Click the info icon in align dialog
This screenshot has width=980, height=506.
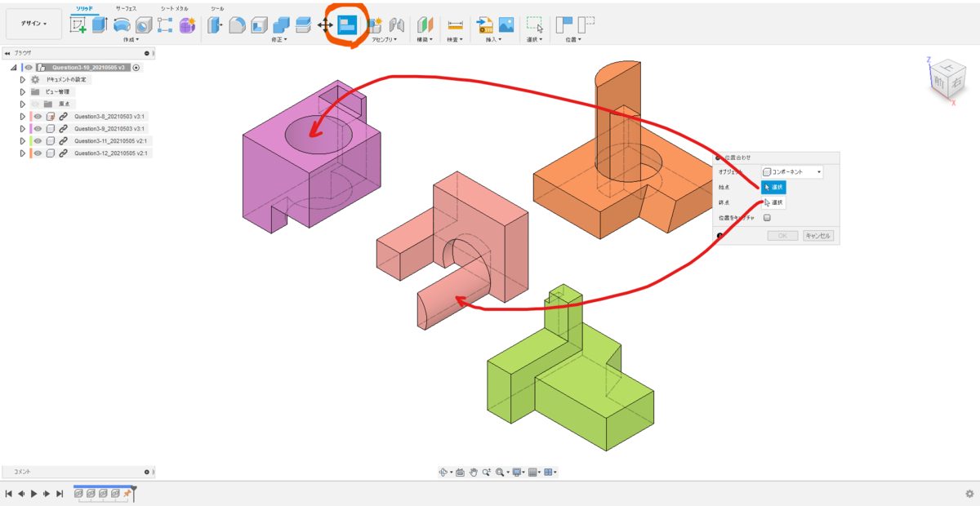coord(719,235)
